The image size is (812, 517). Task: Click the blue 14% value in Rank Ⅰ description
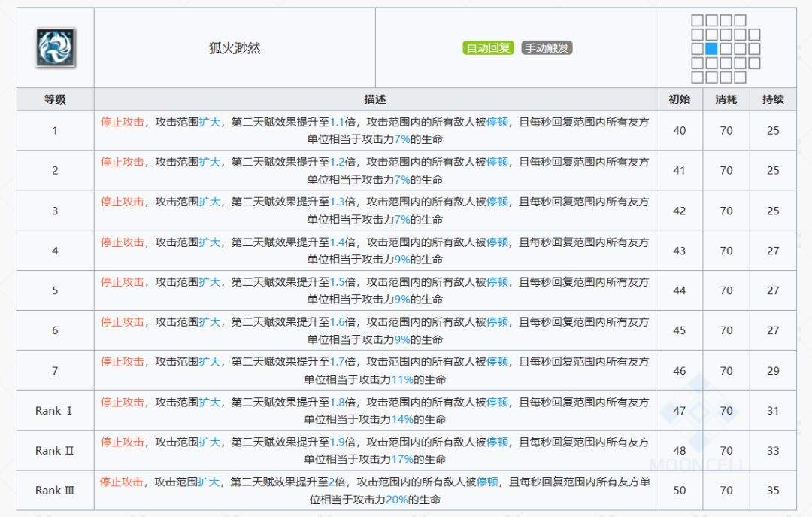(401, 419)
